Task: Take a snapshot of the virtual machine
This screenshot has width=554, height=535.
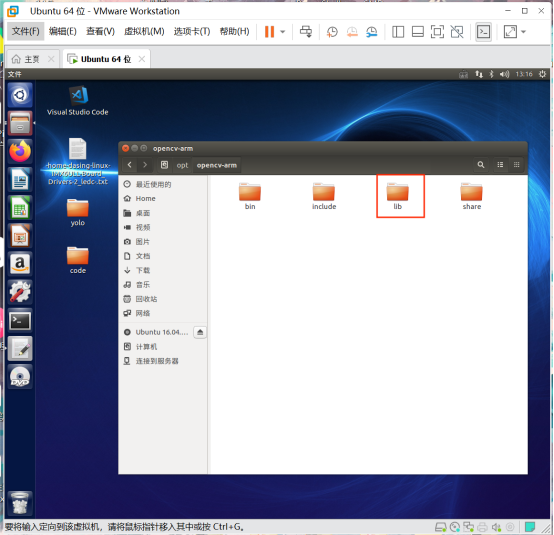Action: coord(332,32)
